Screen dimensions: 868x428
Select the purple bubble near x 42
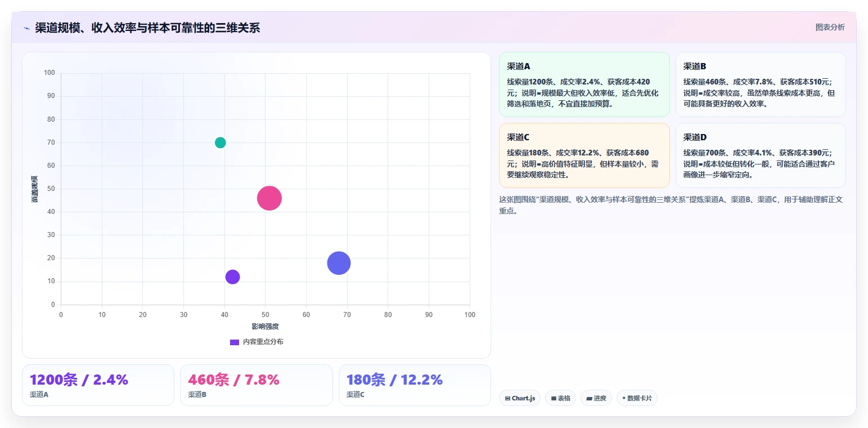click(x=232, y=277)
